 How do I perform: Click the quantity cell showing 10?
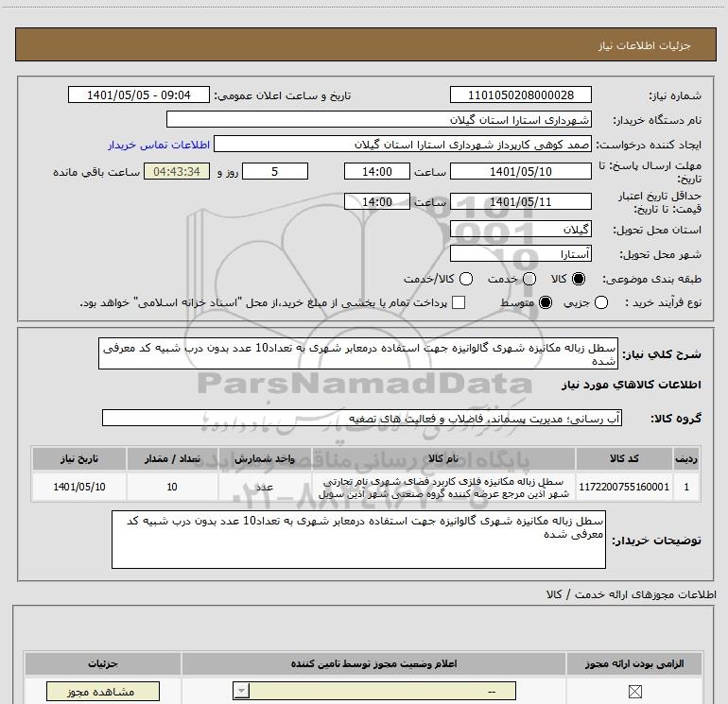click(x=172, y=487)
